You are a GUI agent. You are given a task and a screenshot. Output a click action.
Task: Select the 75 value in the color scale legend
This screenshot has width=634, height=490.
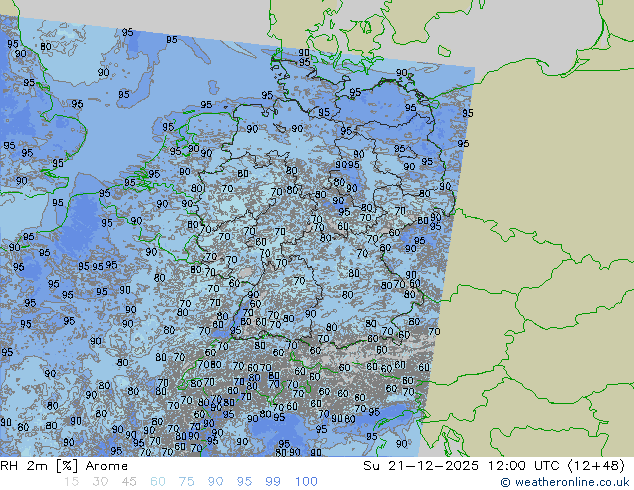click(186, 482)
